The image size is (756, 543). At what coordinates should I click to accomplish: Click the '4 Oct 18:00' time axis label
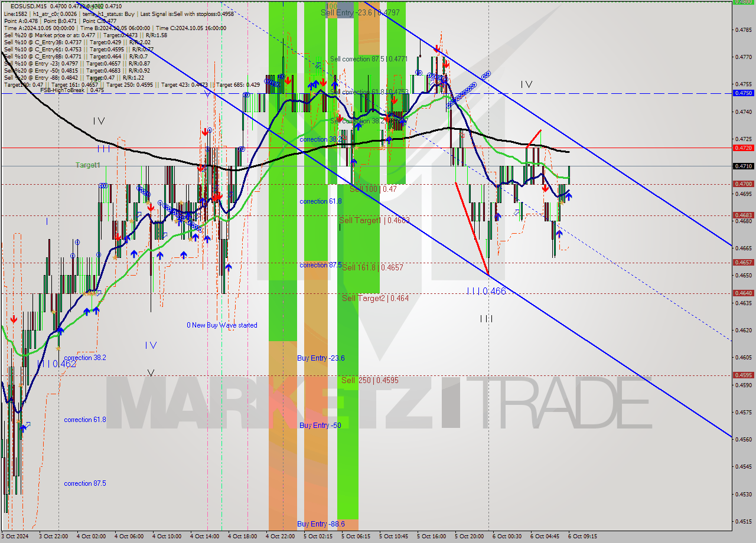242,537
